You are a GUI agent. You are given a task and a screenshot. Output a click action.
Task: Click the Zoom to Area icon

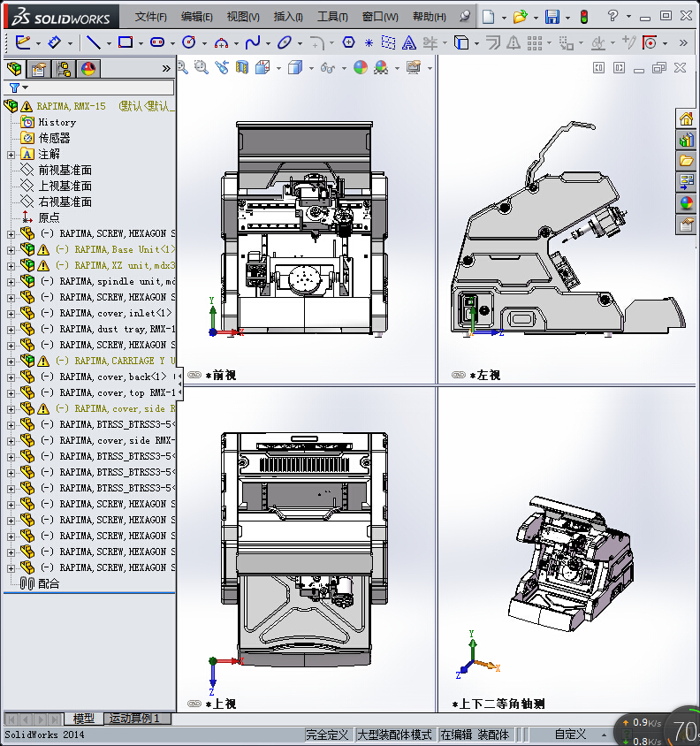pos(202,67)
